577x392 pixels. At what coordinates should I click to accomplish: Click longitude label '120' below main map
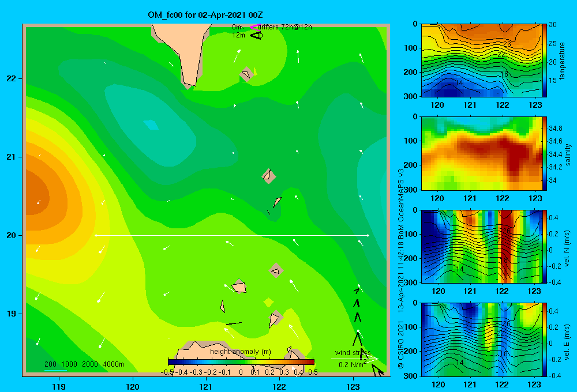click(x=133, y=386)
